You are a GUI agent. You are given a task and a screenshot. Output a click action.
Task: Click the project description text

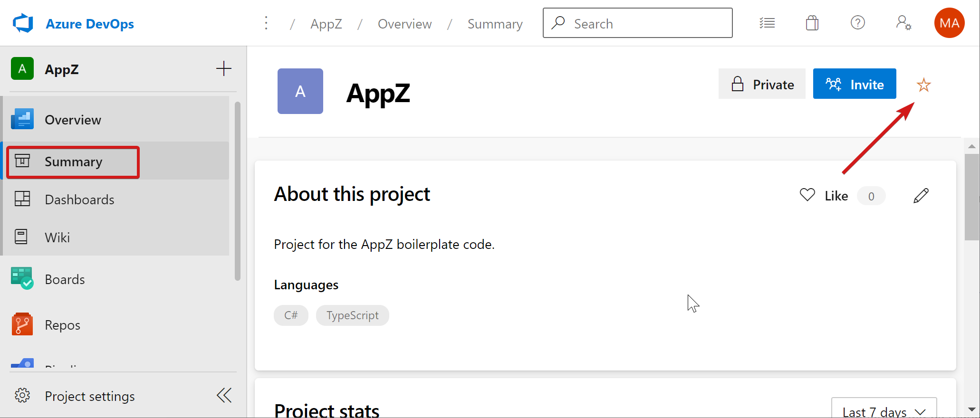[384, 244]
